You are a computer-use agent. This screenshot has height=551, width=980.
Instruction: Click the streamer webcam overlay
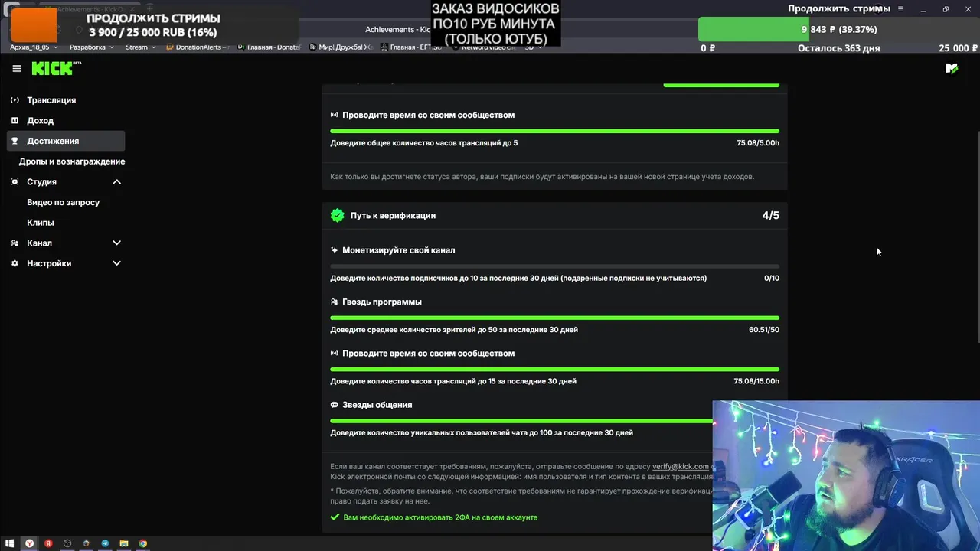click(x=846, y=475)
